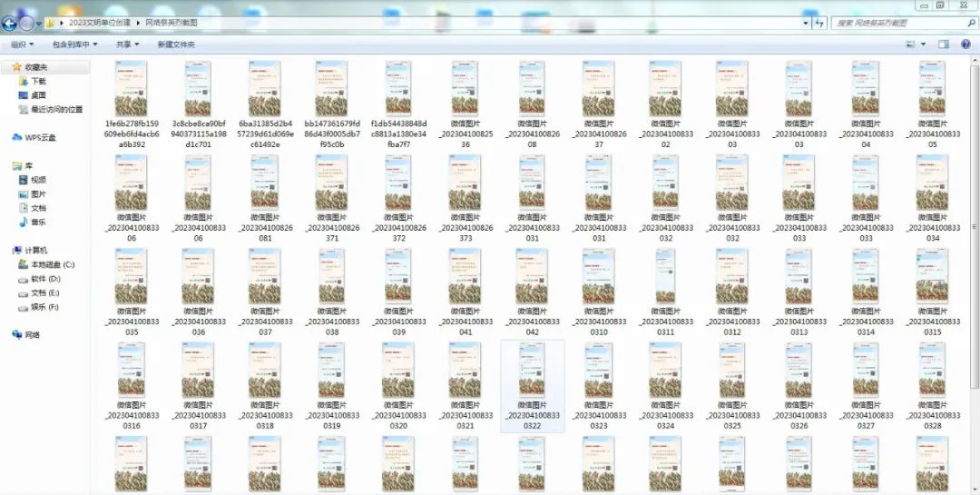Image resolution: width=980 pixels, height=495 pixels.
Task: Click the folder icon at the address bar start
Action: [50, 23]
